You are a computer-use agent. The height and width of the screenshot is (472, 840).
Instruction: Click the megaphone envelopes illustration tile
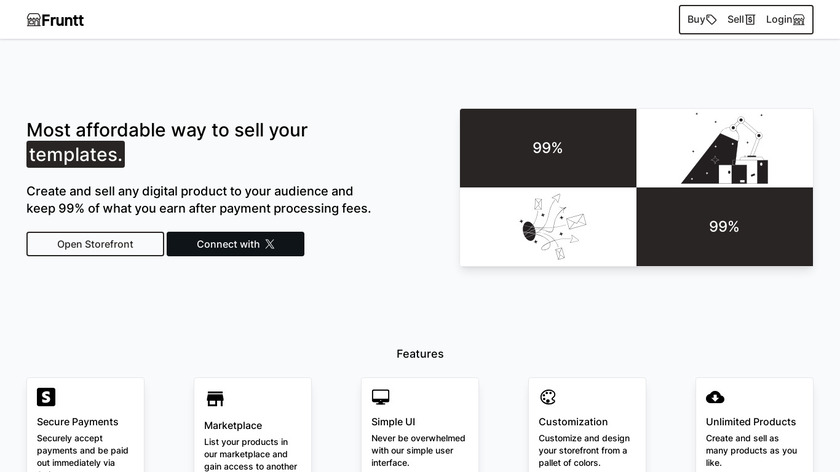[548, 227]
